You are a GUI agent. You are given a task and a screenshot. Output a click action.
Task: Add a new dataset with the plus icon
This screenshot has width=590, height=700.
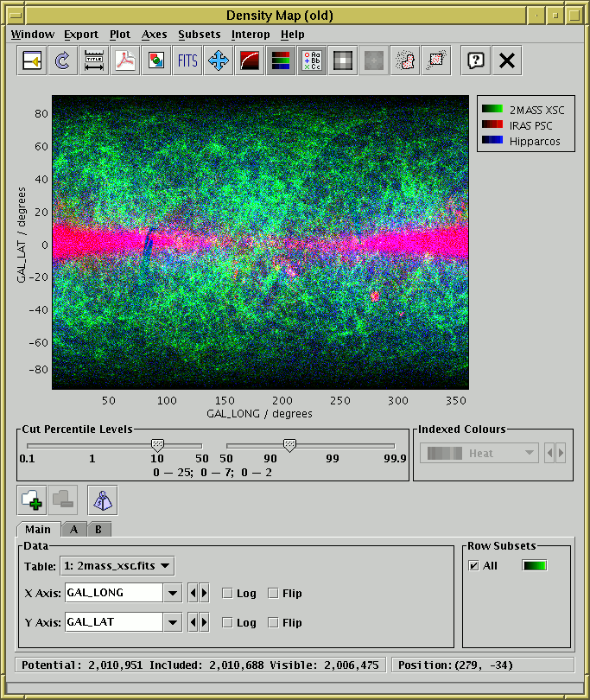click(32, 500)
